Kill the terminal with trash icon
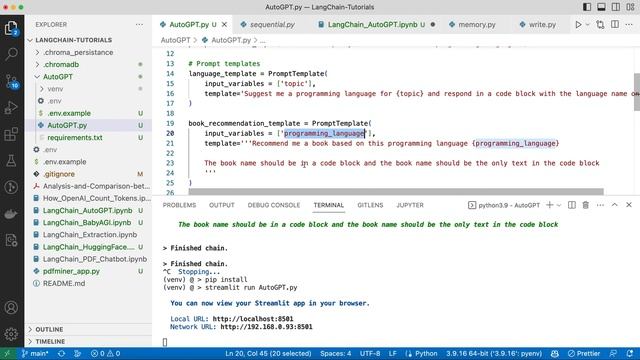The width and height of the screenshot is (640, 360). pos(586,205)
